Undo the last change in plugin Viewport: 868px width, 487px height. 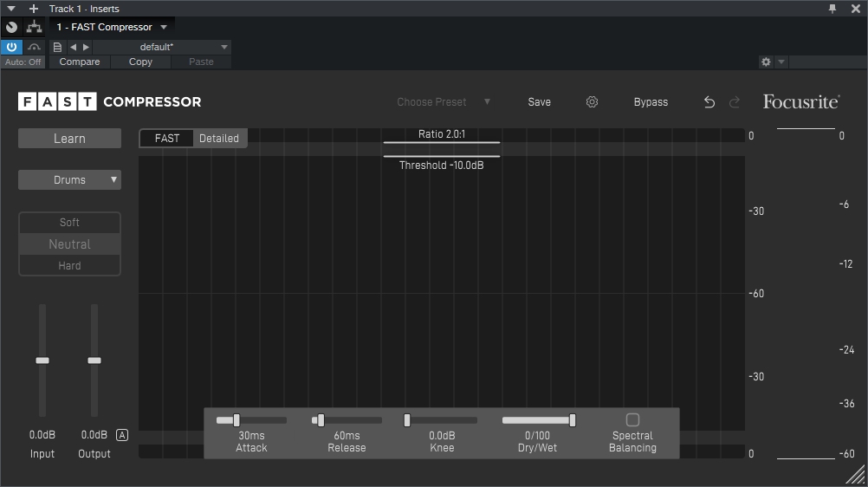[x=709, y=102]
